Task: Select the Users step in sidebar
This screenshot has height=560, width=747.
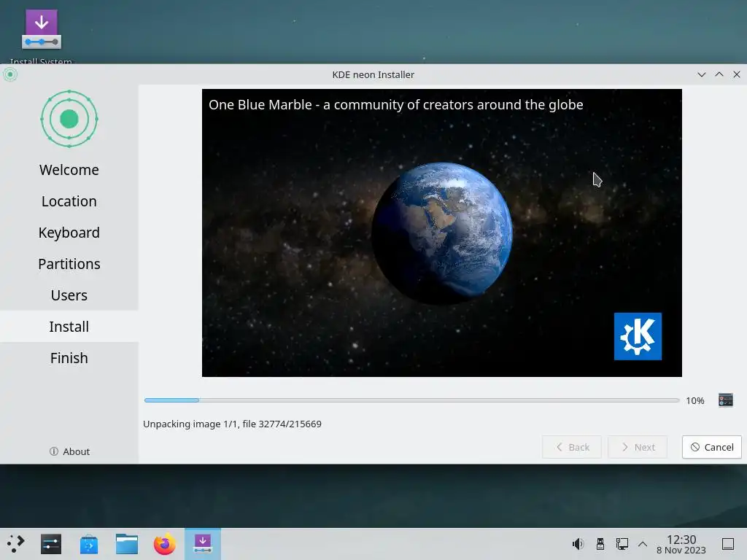Action: [69, 295]
